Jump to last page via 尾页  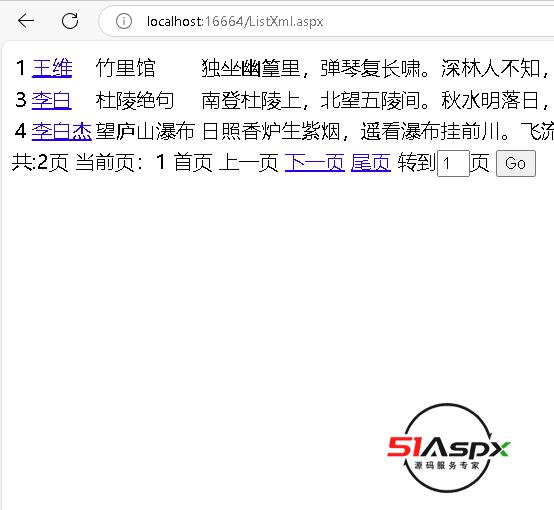pos(371,163)
